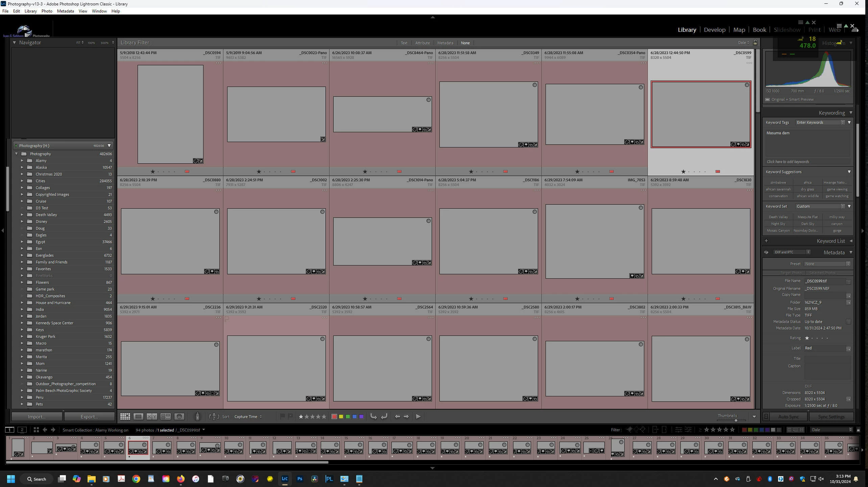868x487 pixels.
Task: Start the impromptu slideshow play button
Action: click(418, 417)
